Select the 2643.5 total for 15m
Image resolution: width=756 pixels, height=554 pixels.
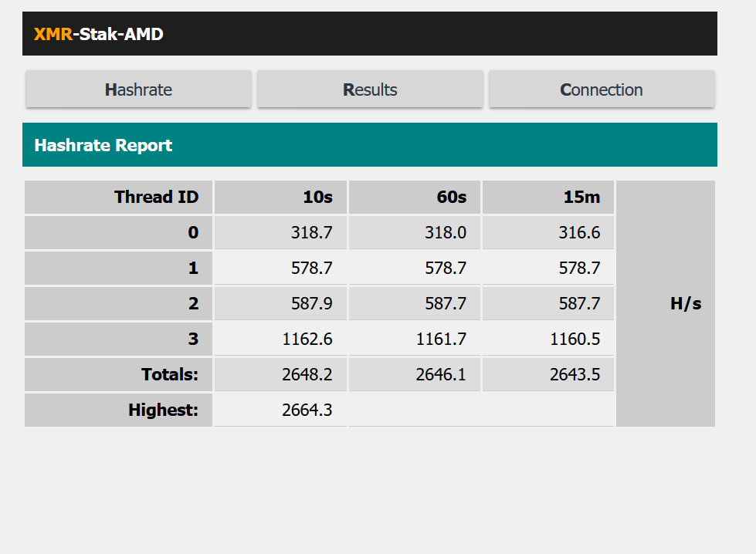575,374
